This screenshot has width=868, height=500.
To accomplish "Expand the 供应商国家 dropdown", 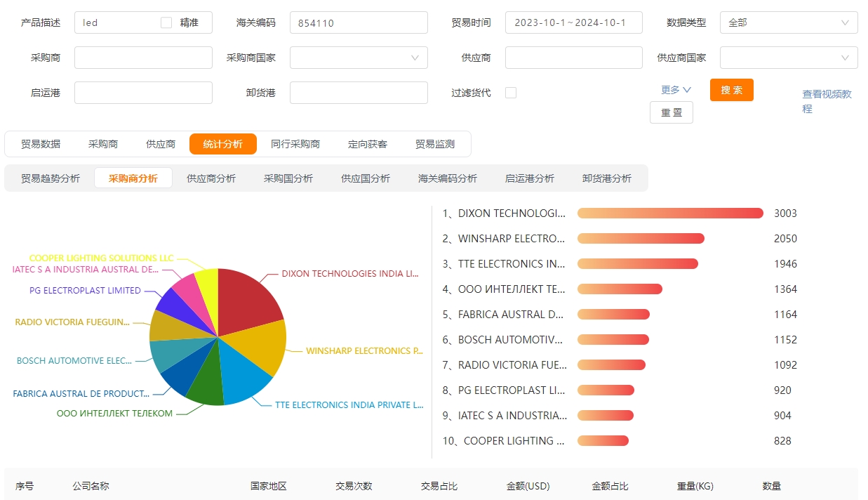I will (789, 58).
